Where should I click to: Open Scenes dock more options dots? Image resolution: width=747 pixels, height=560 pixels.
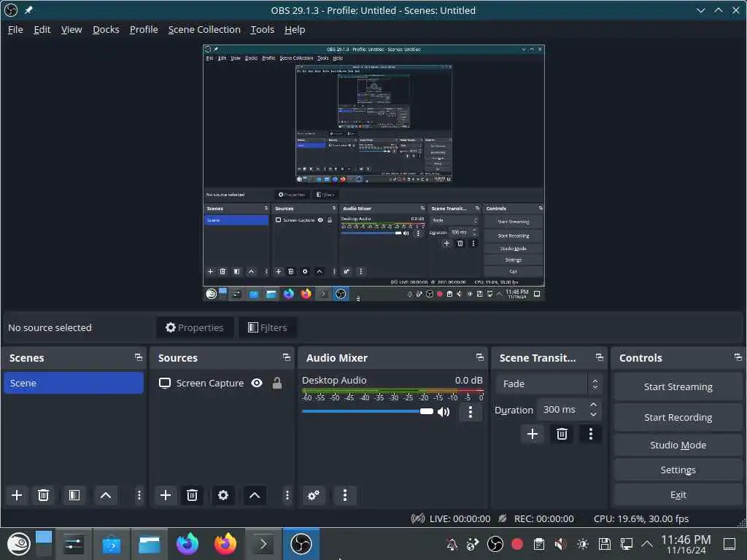(139, 495)
